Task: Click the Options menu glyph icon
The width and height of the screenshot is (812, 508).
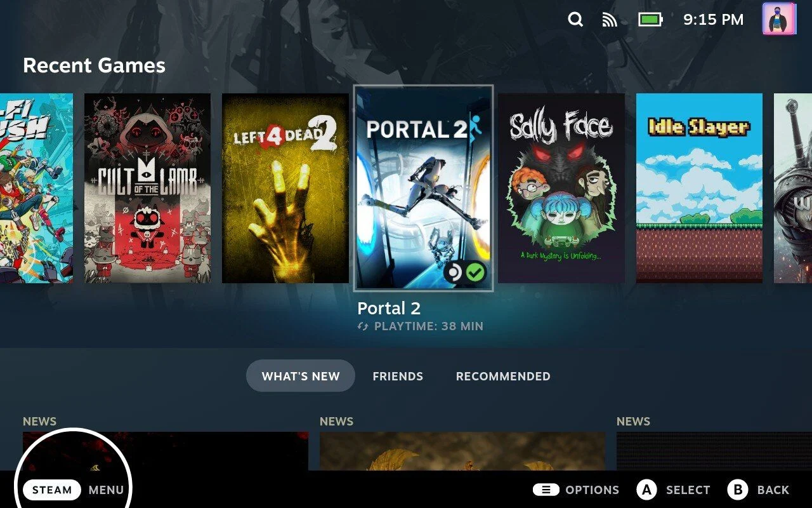Action: pos(546,490)
